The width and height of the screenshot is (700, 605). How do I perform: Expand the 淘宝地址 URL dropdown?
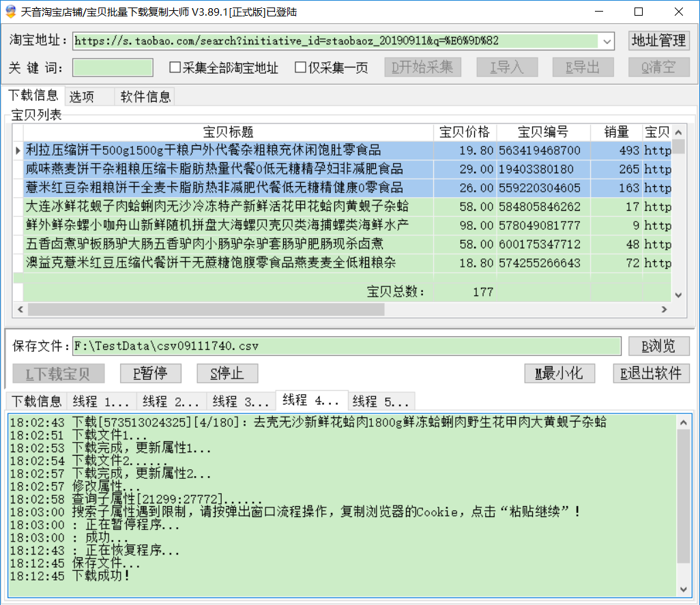click(x=607, y=41)
